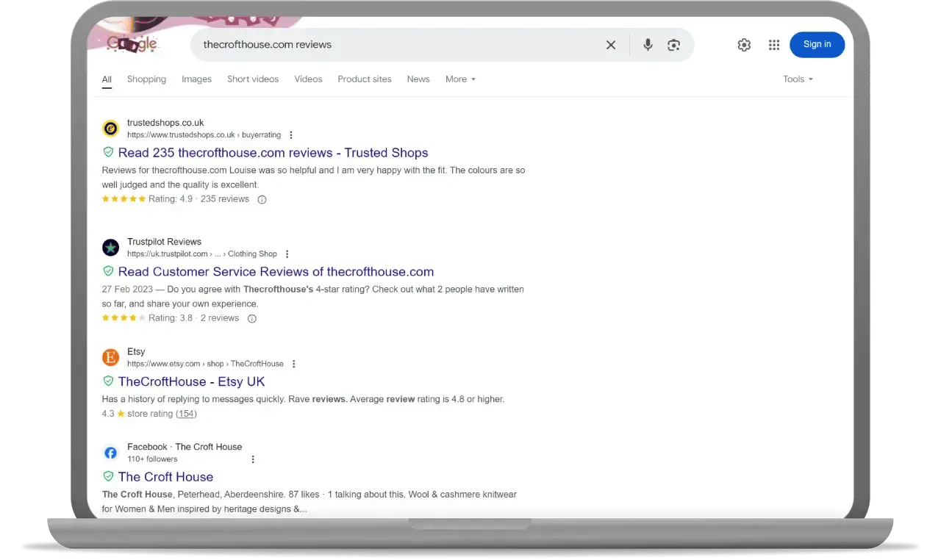Click the Google logo
This screenshot has width=941, height=560.
click(132, 44)
